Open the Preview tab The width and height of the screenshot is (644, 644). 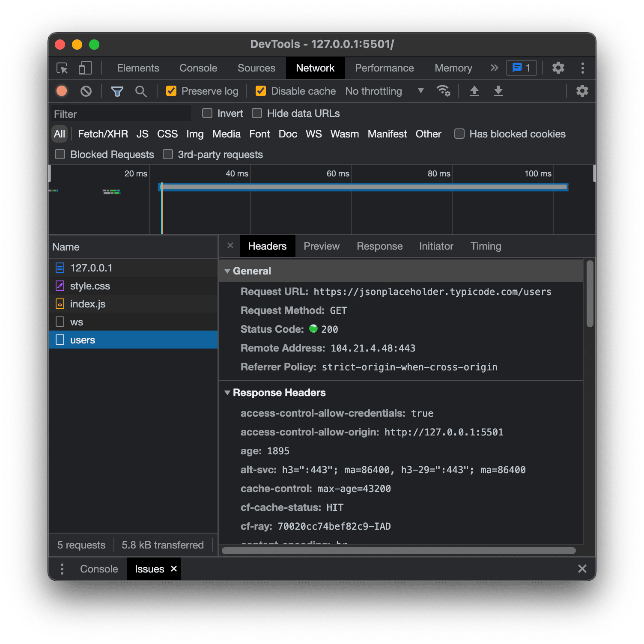(x=322, y=246)
